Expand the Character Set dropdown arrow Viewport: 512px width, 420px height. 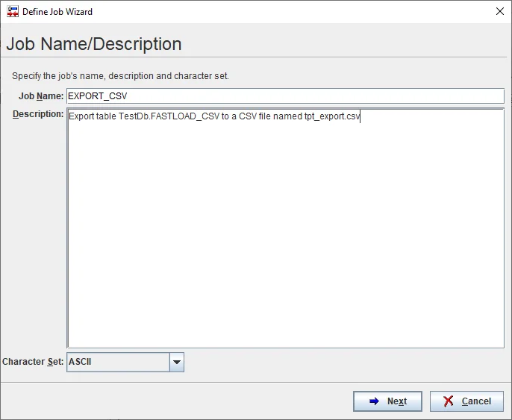177,363
